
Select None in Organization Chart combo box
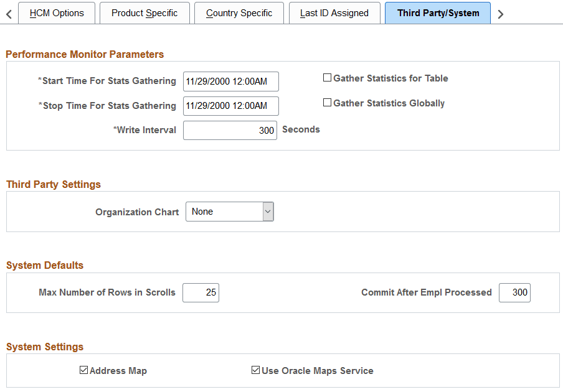[224, 212]
